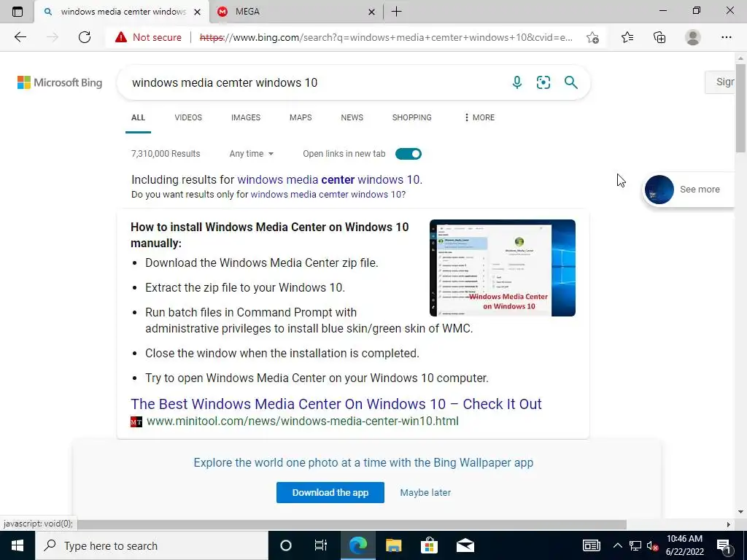This screenshot has width=747, height=560.
Task: Click the Sign in button
Action: [720, 82]
